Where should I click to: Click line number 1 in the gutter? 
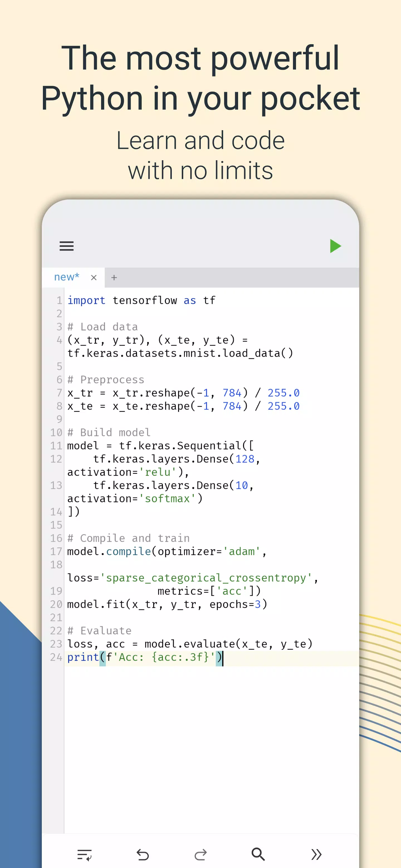point(59,300)
